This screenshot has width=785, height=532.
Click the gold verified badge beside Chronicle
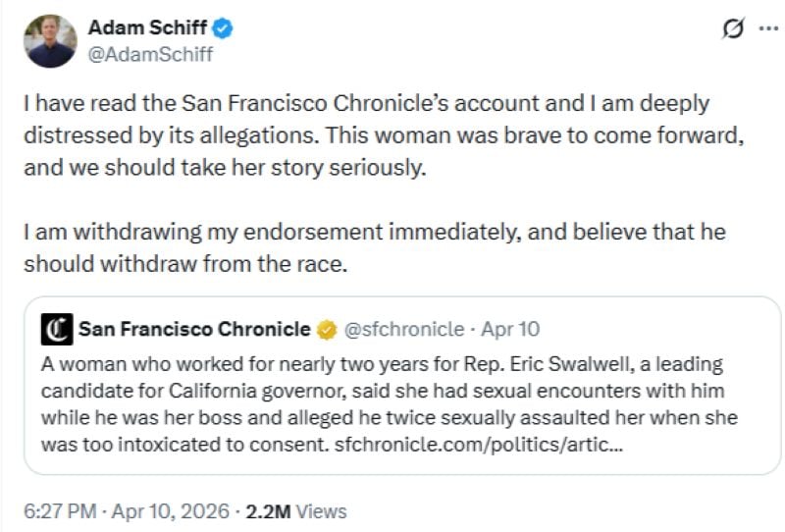326,329
